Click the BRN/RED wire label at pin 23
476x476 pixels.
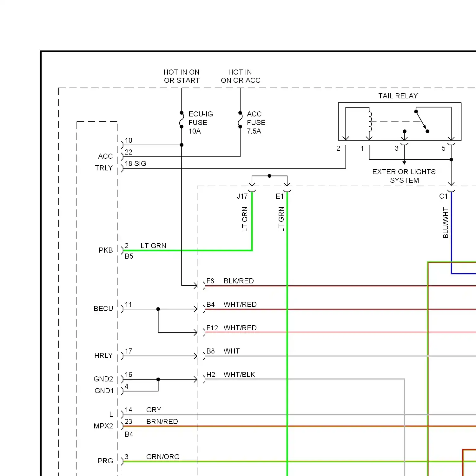pos(162,422)
